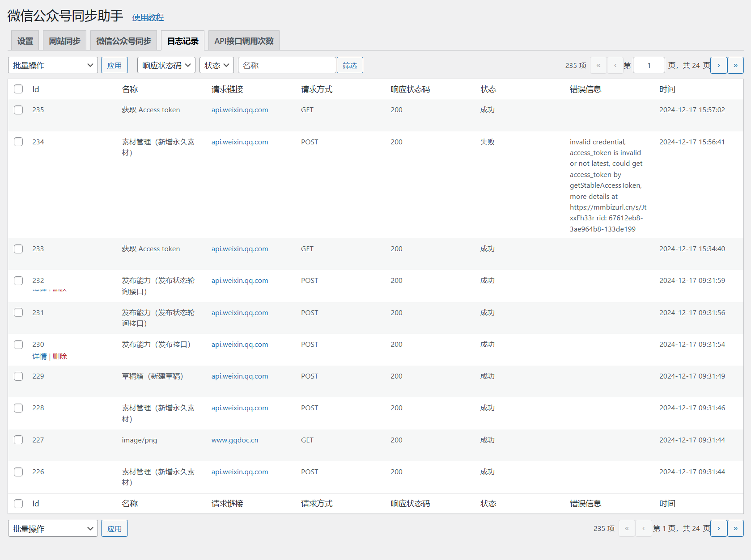Switch to 微信公众号同步 tab
This screenshot has width=751, height=560.
(x=123, y=41)
